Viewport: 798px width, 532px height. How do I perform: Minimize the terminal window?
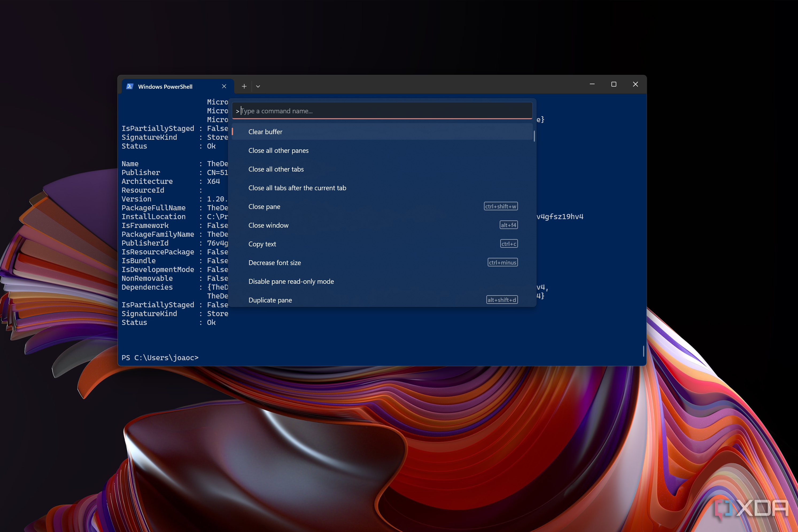coord(592,84)
